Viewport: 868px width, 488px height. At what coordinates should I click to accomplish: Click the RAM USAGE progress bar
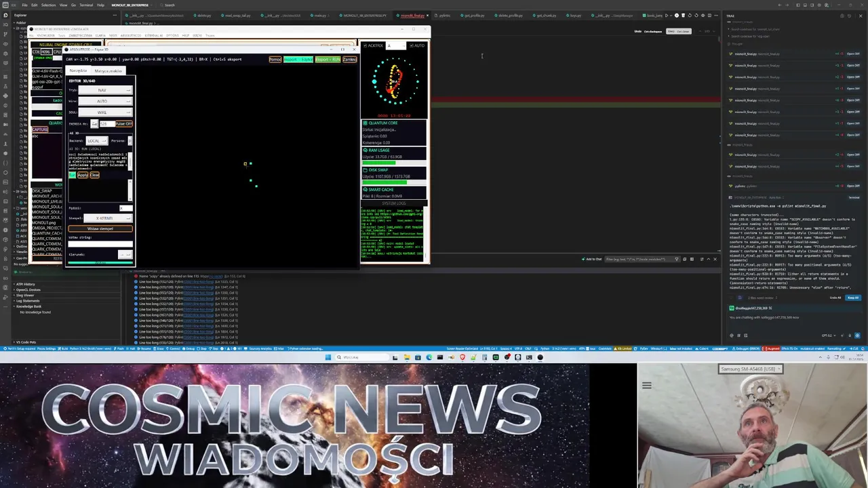point(394,163)
